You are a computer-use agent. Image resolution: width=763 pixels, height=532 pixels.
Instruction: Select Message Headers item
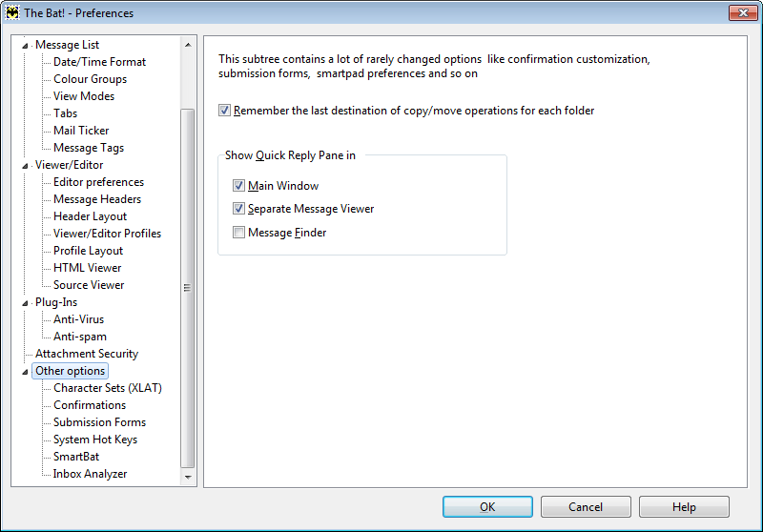(x=97, y=199)
